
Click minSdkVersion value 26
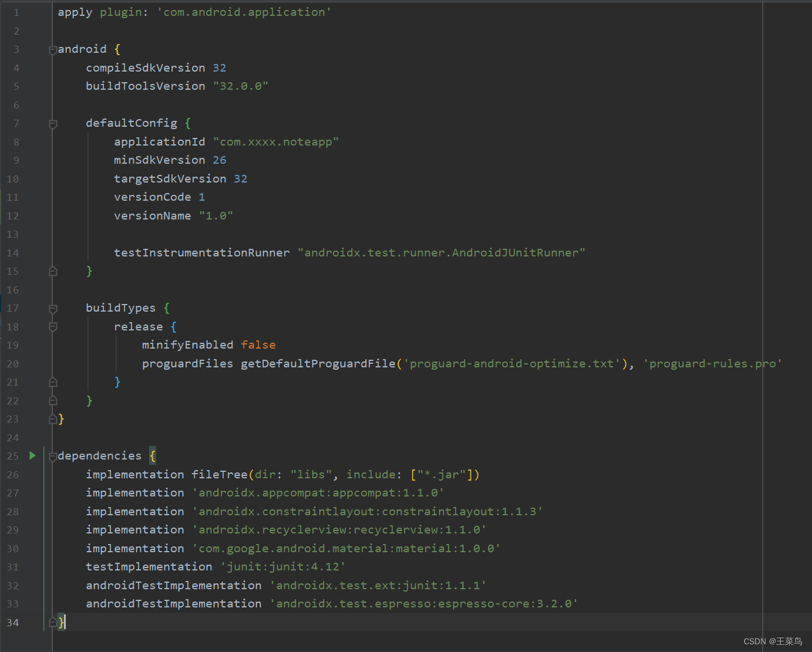[x=220, y=160]
